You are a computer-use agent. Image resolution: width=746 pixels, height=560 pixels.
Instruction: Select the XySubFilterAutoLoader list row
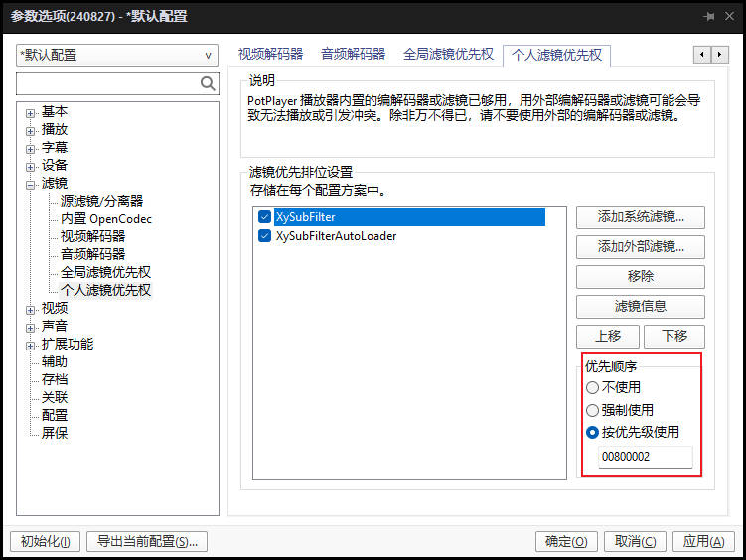(x=336, y=236)
